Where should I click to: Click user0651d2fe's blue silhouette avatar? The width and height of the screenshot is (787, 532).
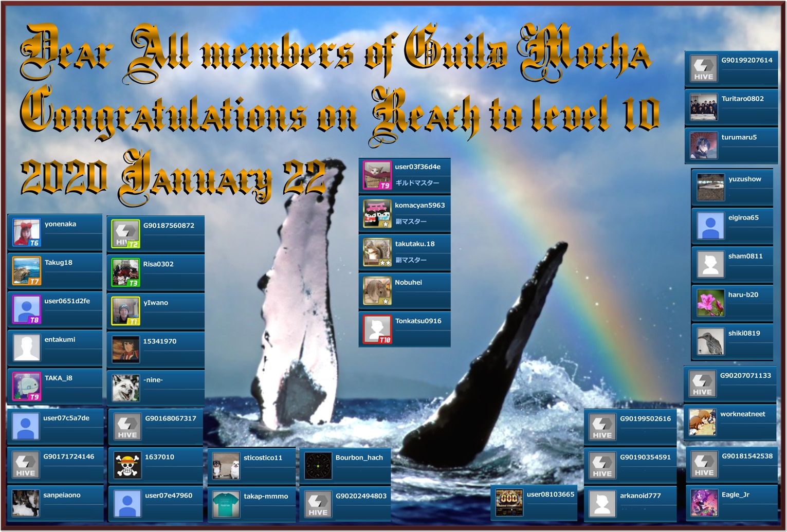pyautogui.click(x=27, y=310)
